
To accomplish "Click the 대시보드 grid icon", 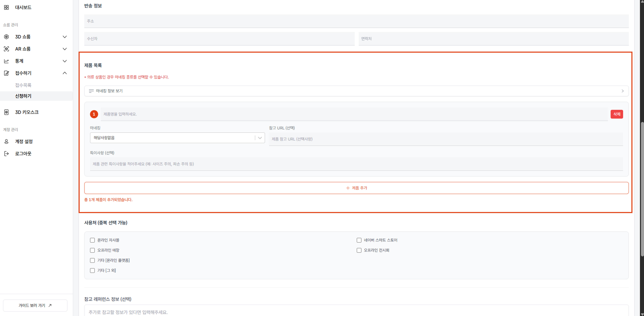I will [6, 7].
